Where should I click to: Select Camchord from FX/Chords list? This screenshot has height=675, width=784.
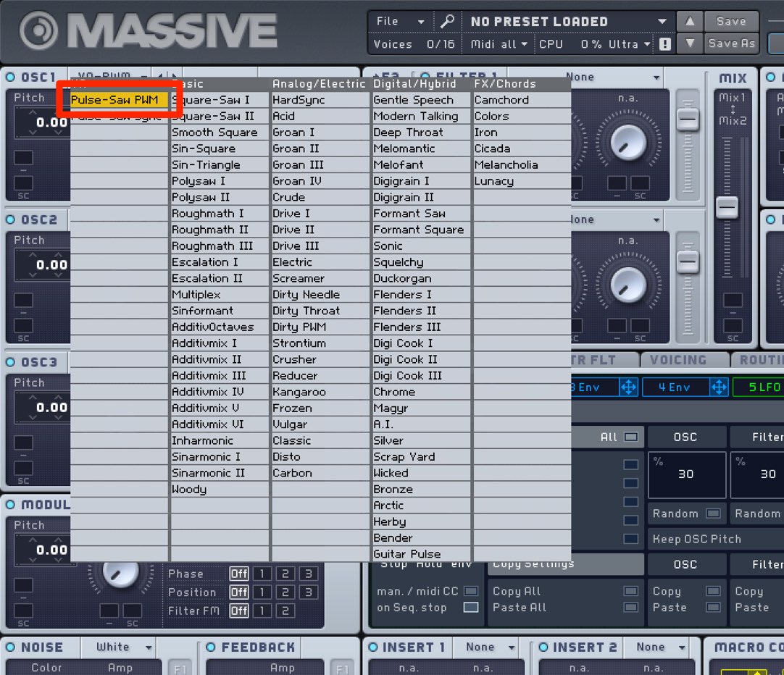point(522,100)
